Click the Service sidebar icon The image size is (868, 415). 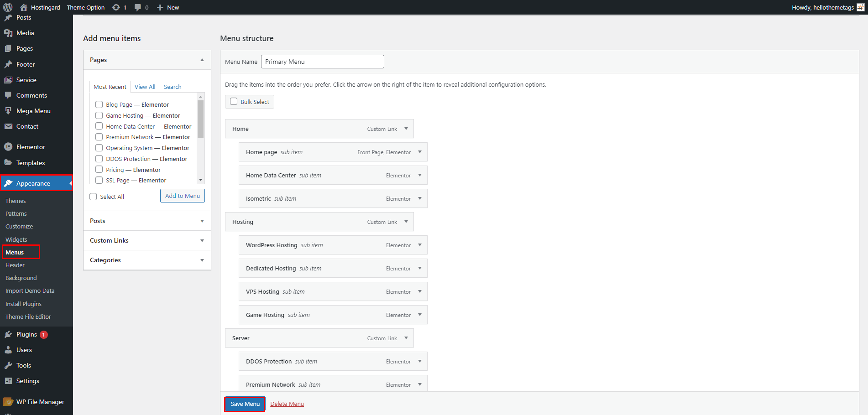[8, 80]
